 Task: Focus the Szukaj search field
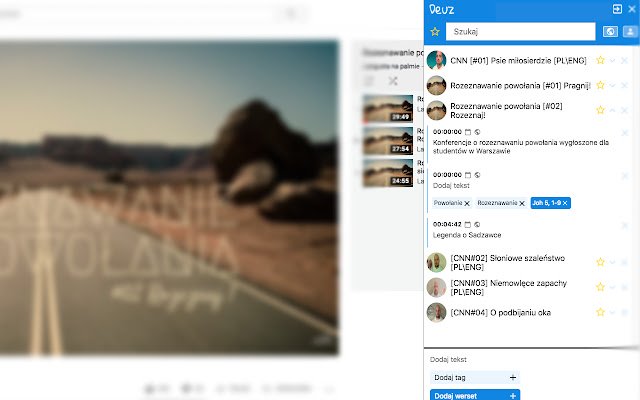click(520, 31)
